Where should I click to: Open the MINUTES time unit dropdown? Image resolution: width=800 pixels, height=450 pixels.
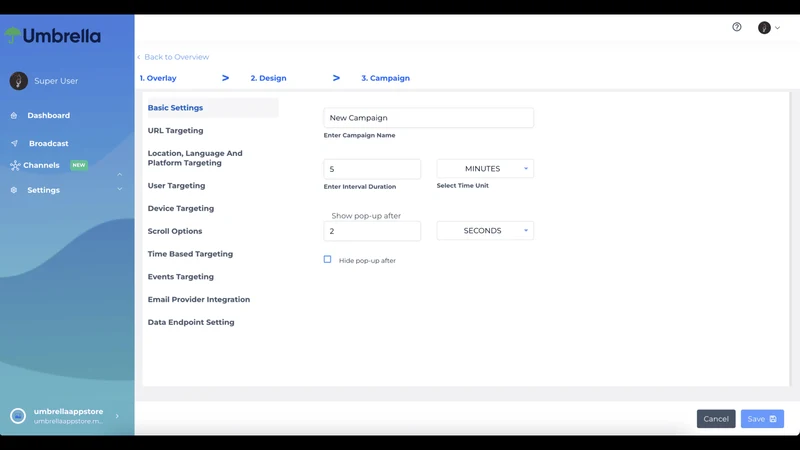point(485,168)
